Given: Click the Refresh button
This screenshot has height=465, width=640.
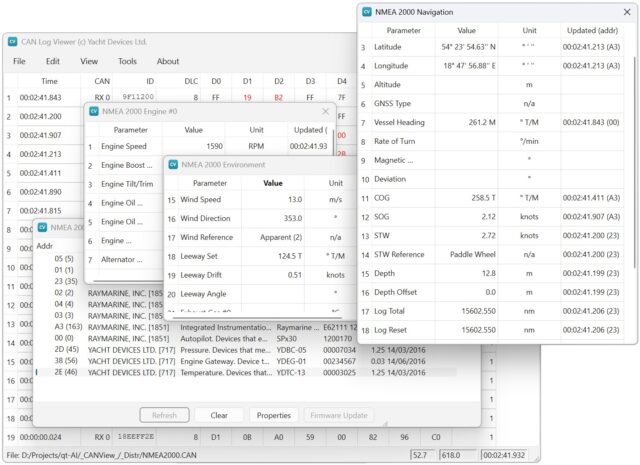Looking at the screenshot, I should pyautogui.click(x=164, y=415).
